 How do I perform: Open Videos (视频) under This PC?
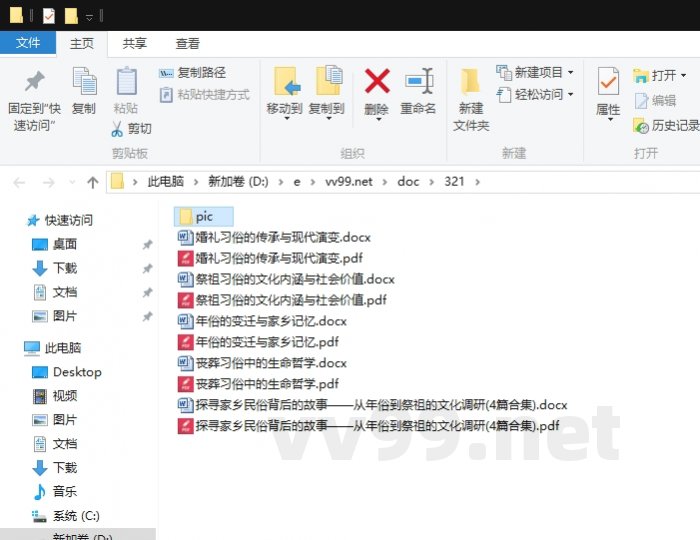54,396
